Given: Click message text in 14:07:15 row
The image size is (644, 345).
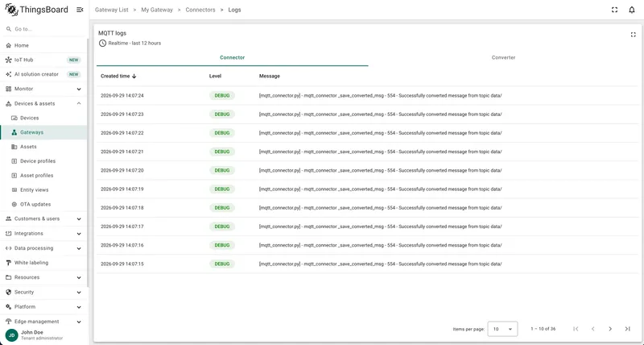Looking at the screenshot, I should pos(380,264).
